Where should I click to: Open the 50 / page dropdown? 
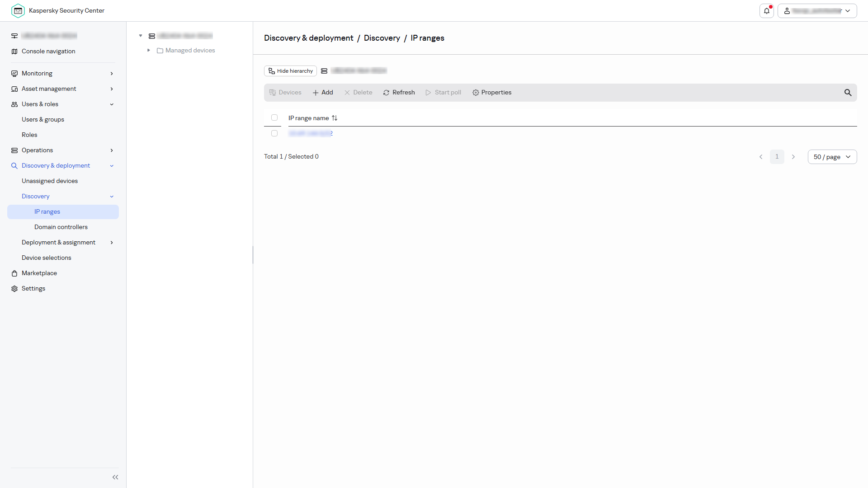coord(832,157)
